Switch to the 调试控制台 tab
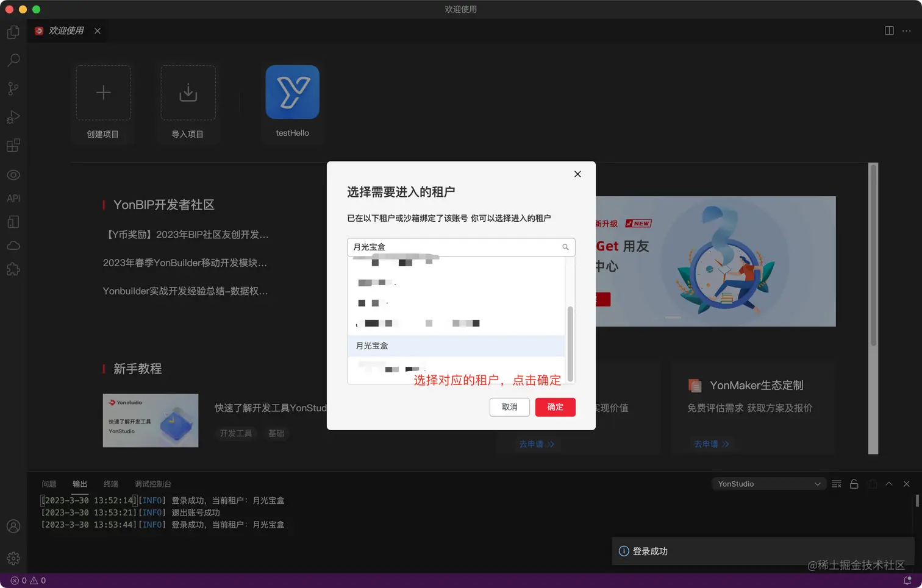The image size is (922, 588). point(152,484)
